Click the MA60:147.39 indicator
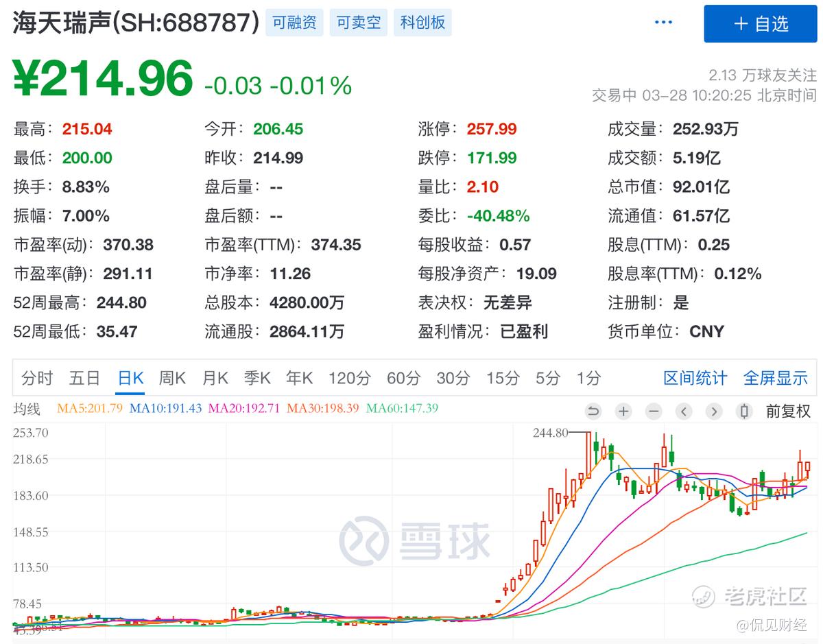The height and width of the screenshot is (644, 823). pyautogui.click(x=402, y=409)
